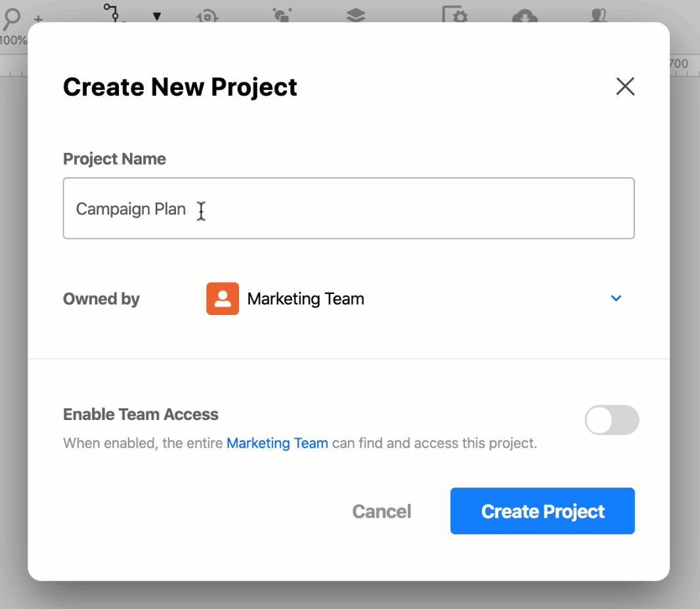This screenshot has height=609, width=700.
Task: Open the Marketing Team link in description
Action: tap(277, 443)
